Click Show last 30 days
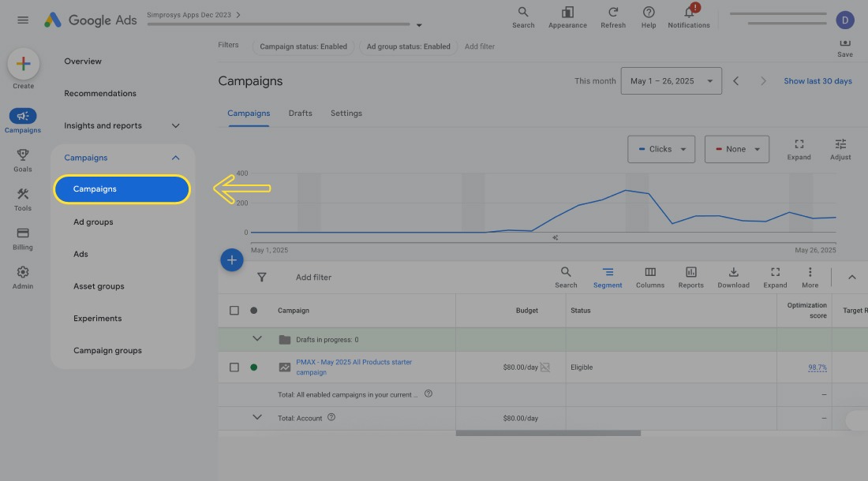868x481 pixels. click(x=817, y=80)
